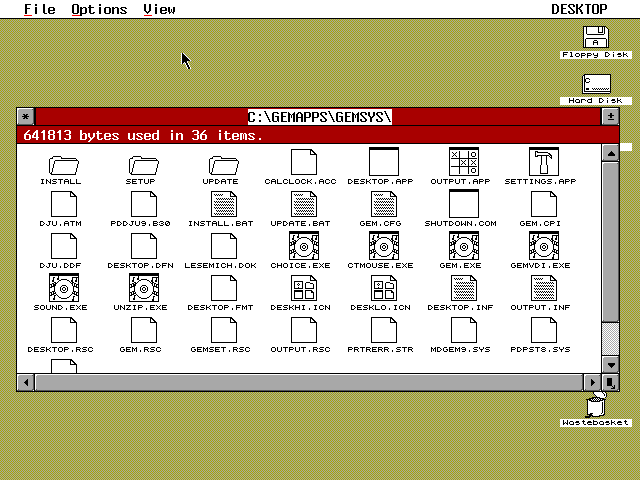This screenshot has width=640, height=480.
Task: Select the PRTRERR.STR file icon
Action: coord(384,330)
